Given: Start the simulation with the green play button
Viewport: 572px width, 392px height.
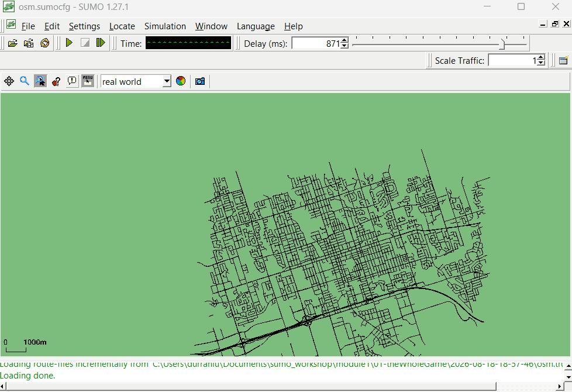Looking at the screenshot, I should click(69, 43).
